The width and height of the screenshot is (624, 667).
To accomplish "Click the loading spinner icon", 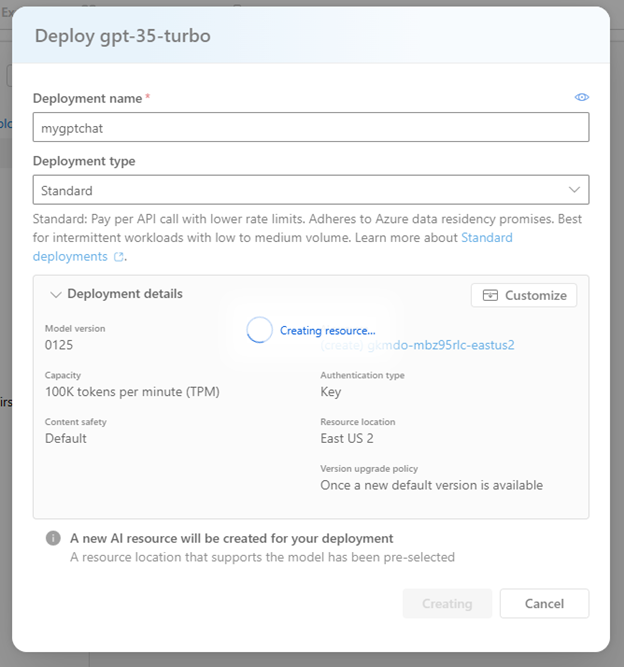I will click(259, 330).
